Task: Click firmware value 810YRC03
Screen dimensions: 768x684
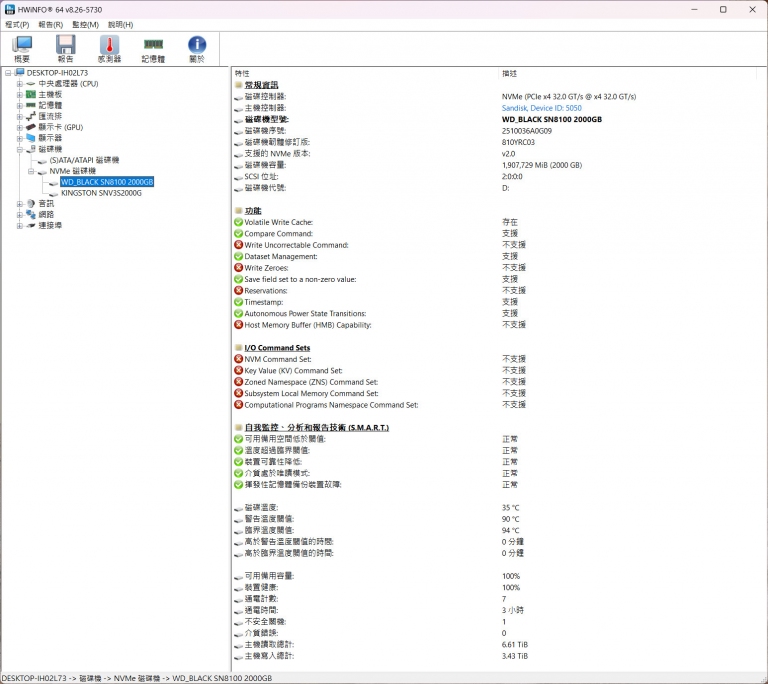Action: (x=518, y=142)
